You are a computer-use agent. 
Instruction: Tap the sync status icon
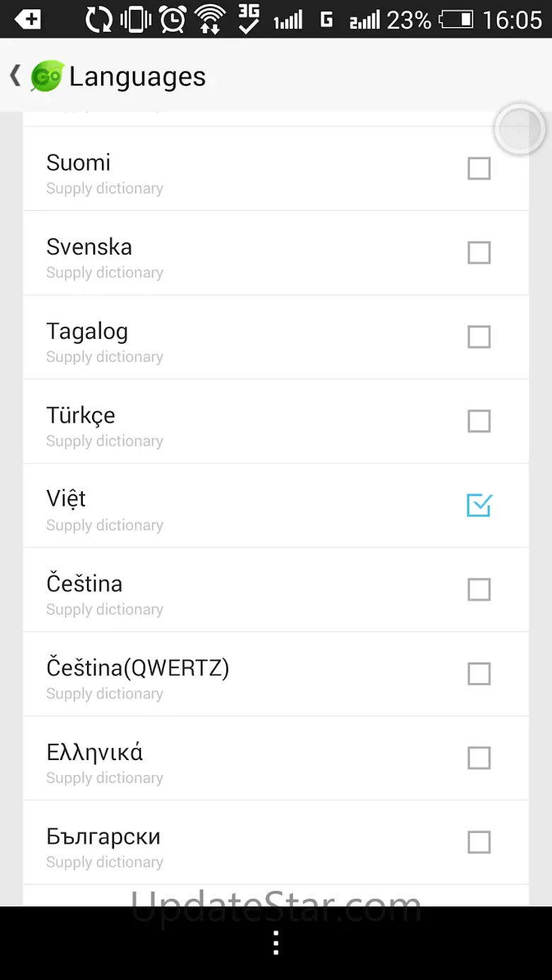pyautogui.click(x=99, y=19)
